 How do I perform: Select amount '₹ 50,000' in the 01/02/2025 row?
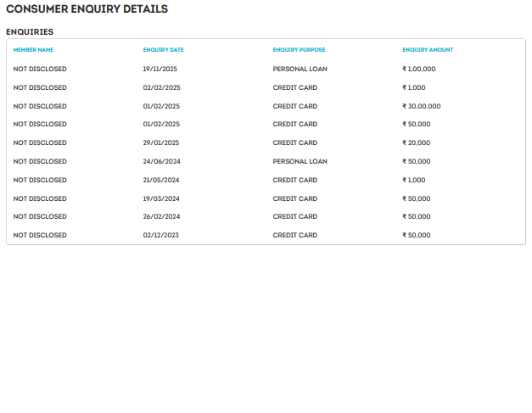[417, 124]
